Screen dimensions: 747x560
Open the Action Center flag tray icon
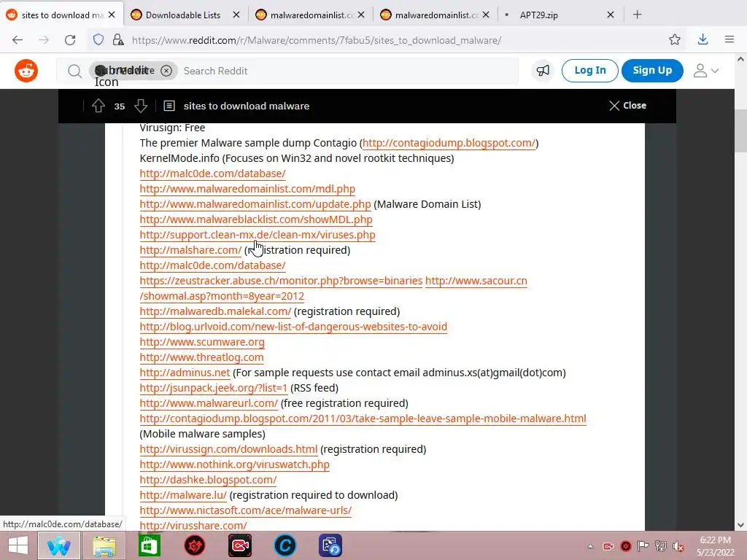[x=643, y=546]
